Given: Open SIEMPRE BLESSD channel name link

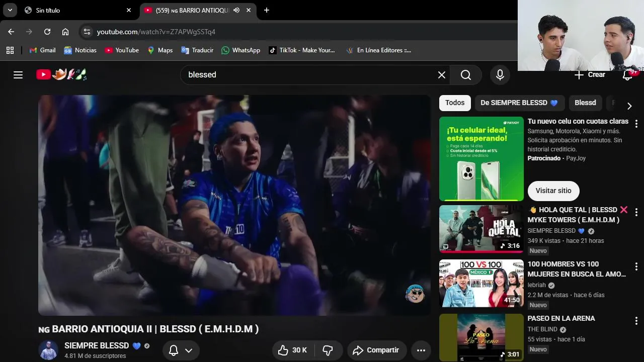Looking at the screenshot, I should click(97, 346).
